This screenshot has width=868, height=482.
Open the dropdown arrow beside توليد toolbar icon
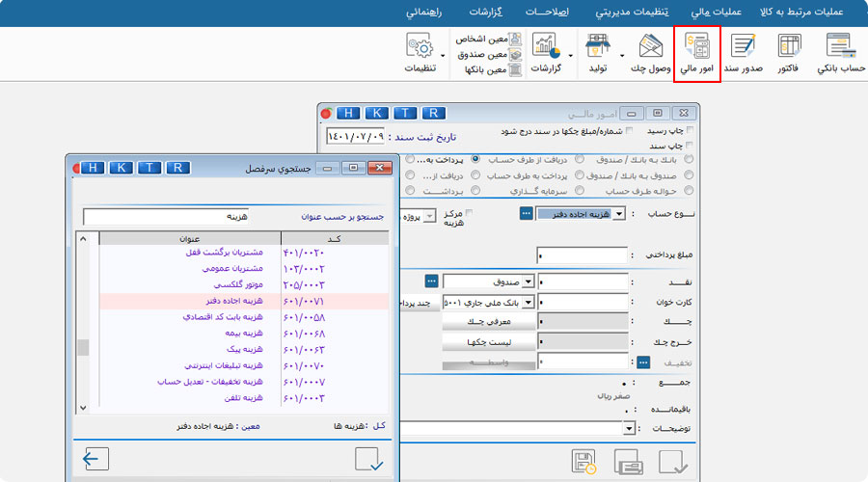coord(622,56)
